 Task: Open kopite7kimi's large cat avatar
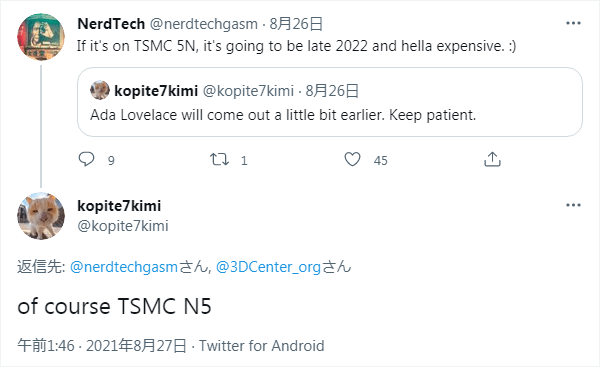[x=41, y=216]
